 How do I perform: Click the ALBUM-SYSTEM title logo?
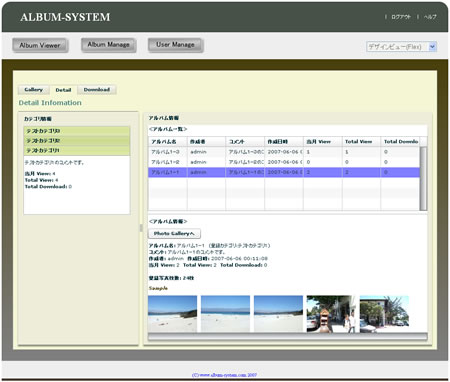click(x=65, y=17)
